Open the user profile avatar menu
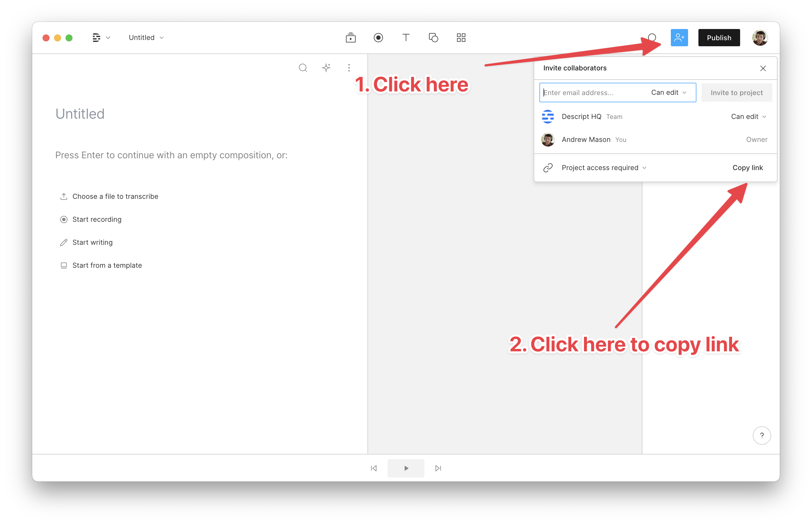Viewport: 812px width, 524px height. (x=760, y=37)
